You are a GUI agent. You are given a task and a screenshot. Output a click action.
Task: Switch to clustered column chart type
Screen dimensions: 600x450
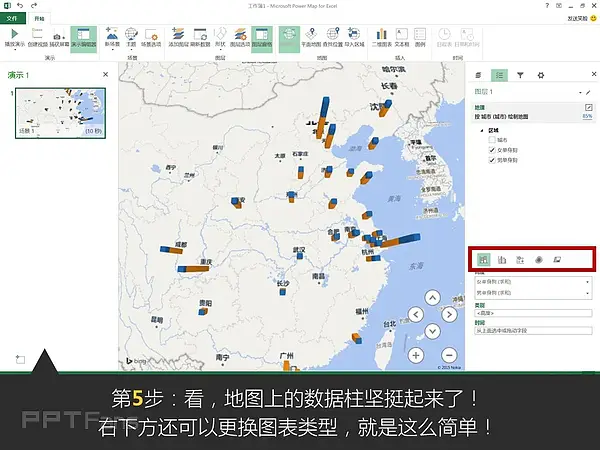point(502,260)
